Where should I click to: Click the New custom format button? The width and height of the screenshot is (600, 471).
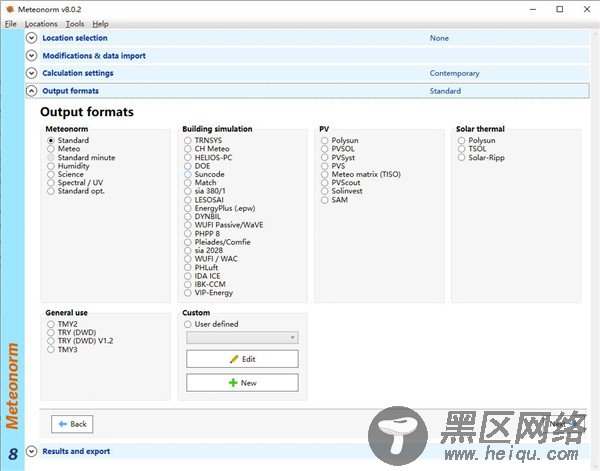tap(242, 383)
